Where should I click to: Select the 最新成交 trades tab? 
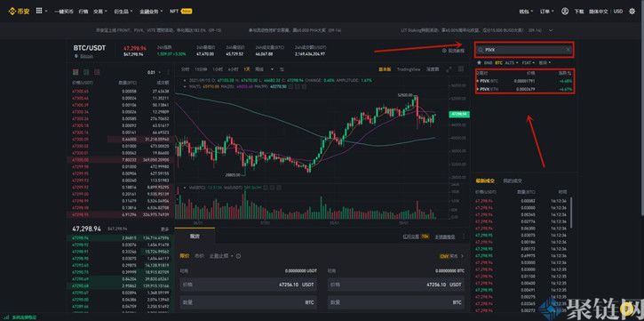point(485,181)
